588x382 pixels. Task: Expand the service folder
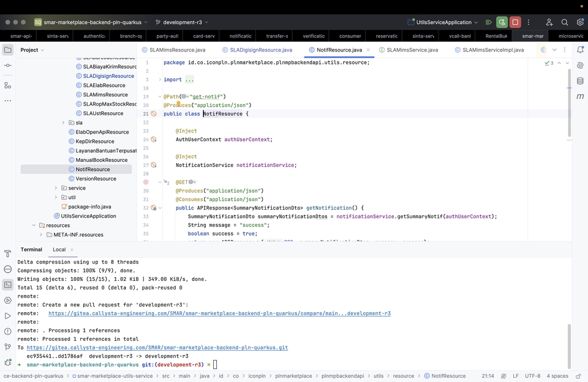pos(56,188)
